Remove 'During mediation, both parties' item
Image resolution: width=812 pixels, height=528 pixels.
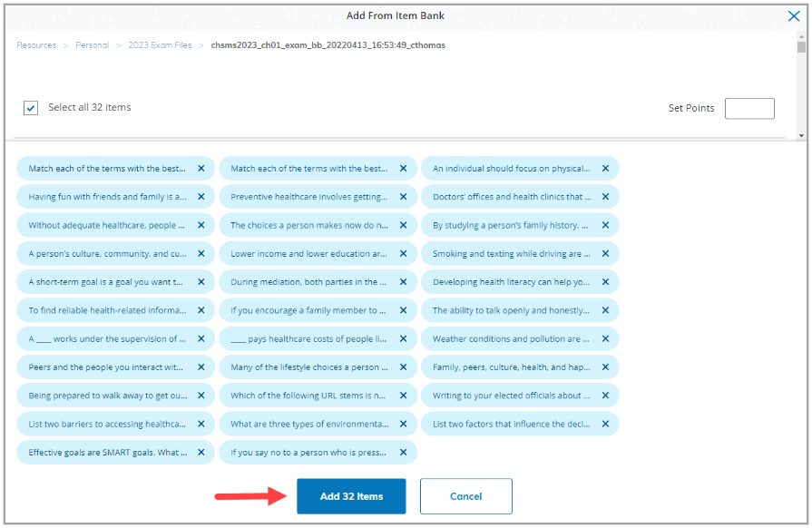pos(404,282)
